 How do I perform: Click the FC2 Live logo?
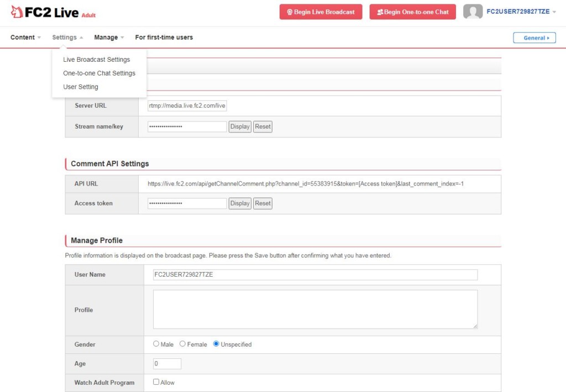tap(53, 12)
